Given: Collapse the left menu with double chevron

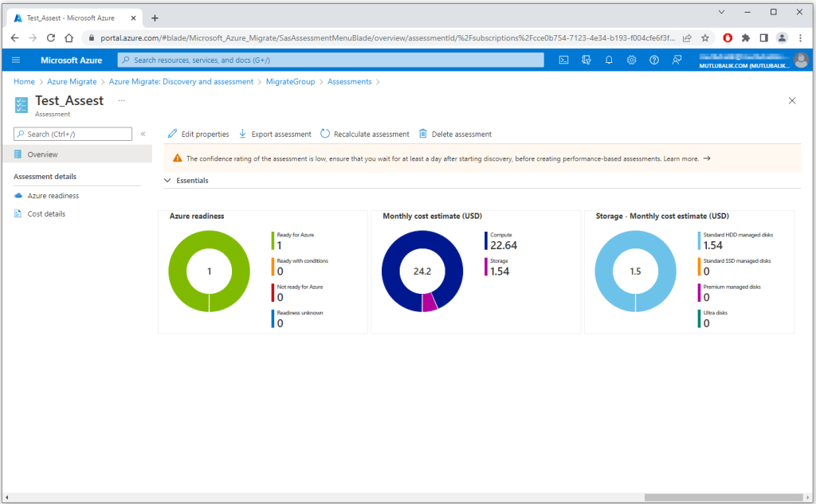Looking at the screenshot, I should (x=143, y=135).
